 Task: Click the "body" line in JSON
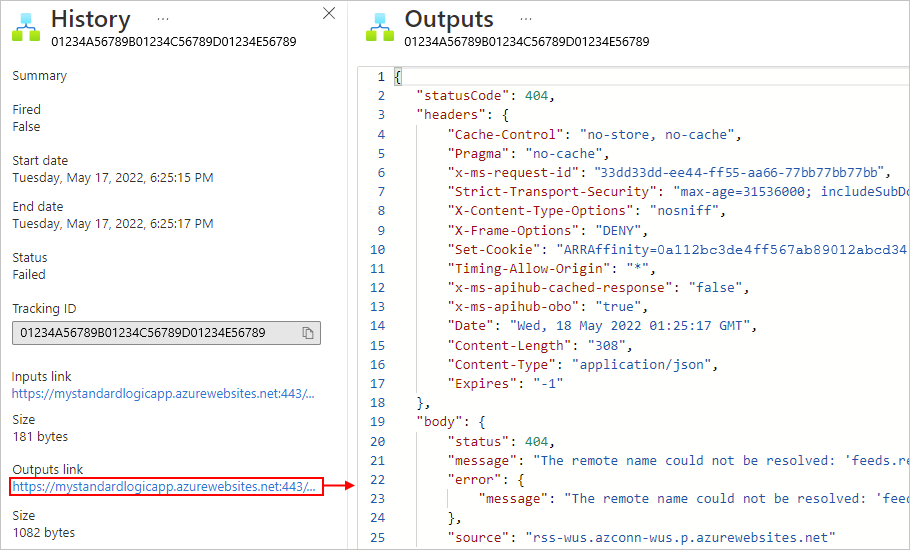(451, 422)
